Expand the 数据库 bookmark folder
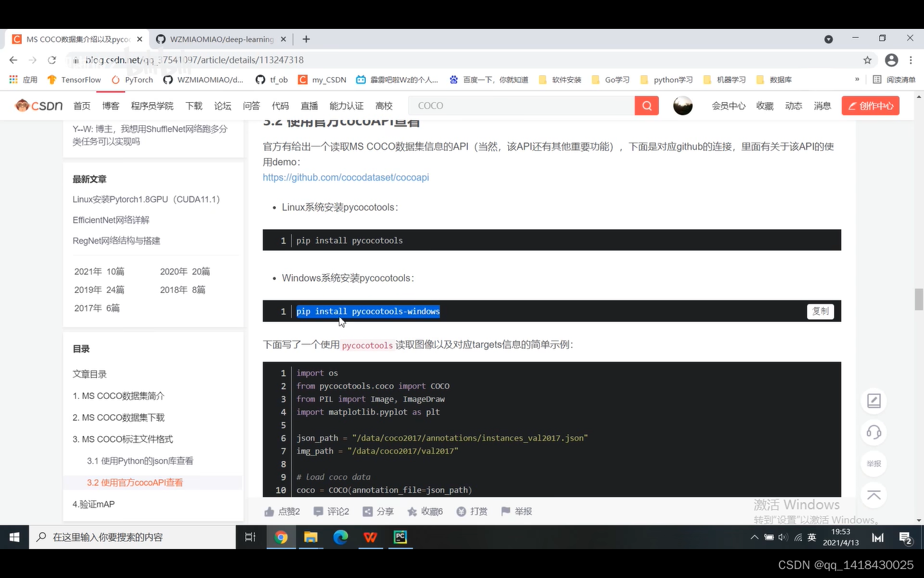Viewport: 924px width, 578px height. (774, 80)
